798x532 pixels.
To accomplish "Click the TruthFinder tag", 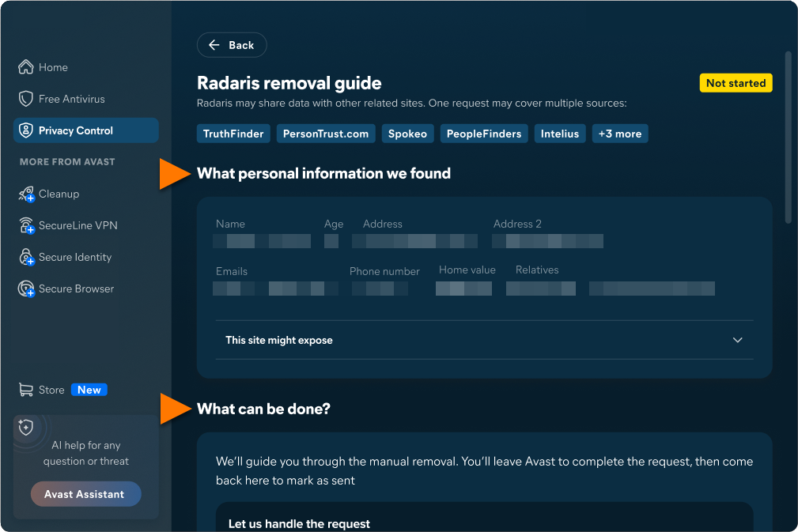I will pos(233,134).
